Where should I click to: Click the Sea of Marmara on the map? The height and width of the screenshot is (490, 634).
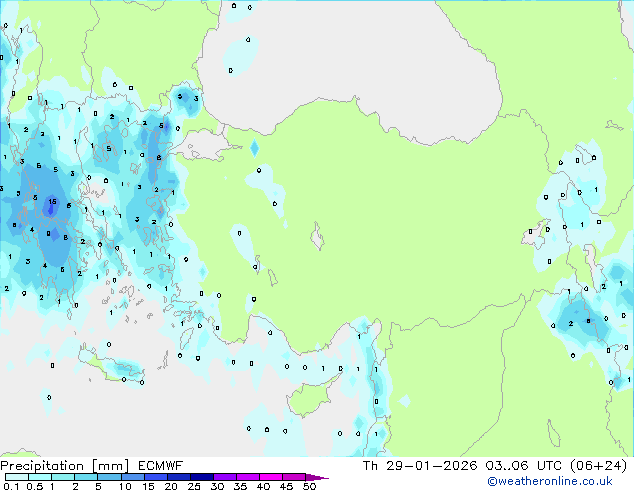204,147
